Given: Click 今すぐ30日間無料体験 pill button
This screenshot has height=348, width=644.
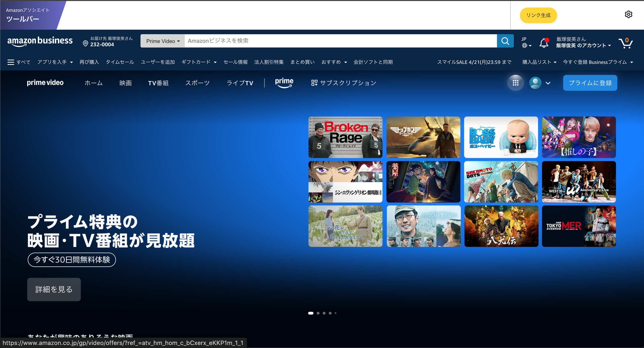Looking at the screenshot, I should [72, 260].
